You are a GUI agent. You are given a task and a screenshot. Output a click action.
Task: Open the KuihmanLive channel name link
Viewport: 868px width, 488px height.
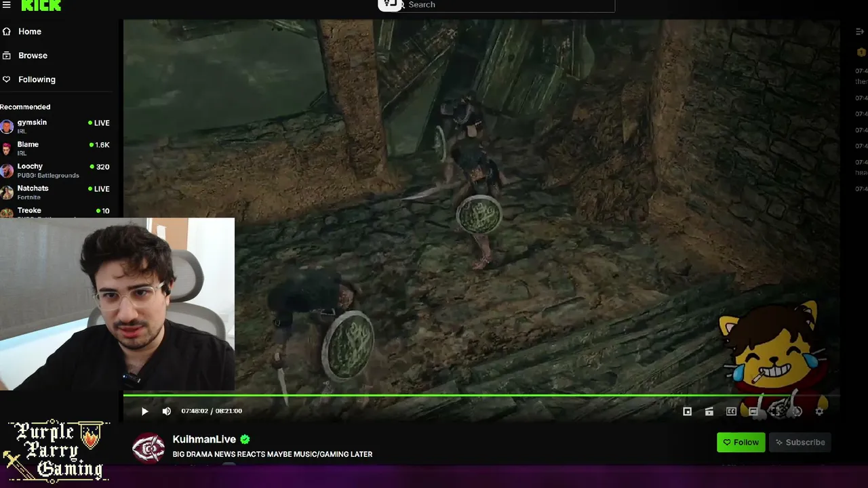[x=204, y=439]
